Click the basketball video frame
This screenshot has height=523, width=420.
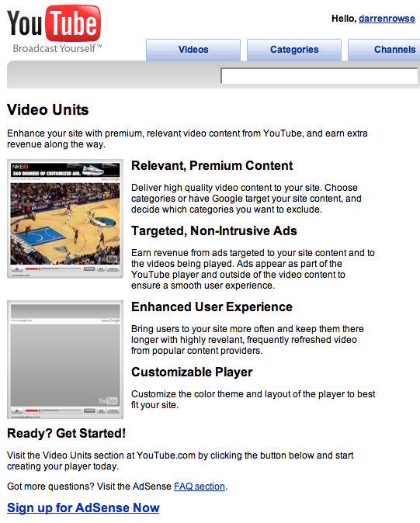coord(65,223)
